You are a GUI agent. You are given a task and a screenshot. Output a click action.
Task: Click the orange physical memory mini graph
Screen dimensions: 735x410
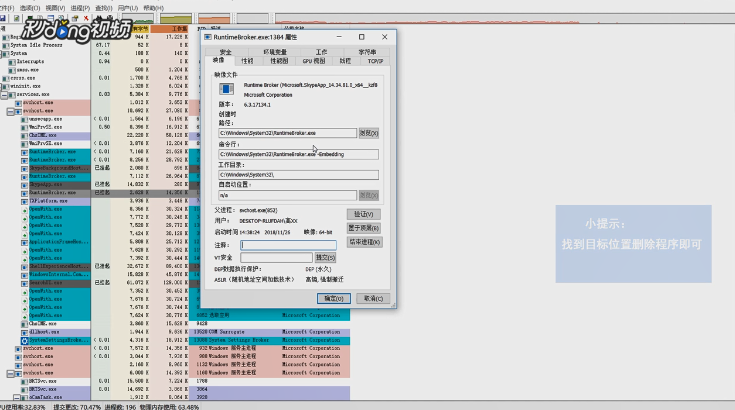point(214,19)
